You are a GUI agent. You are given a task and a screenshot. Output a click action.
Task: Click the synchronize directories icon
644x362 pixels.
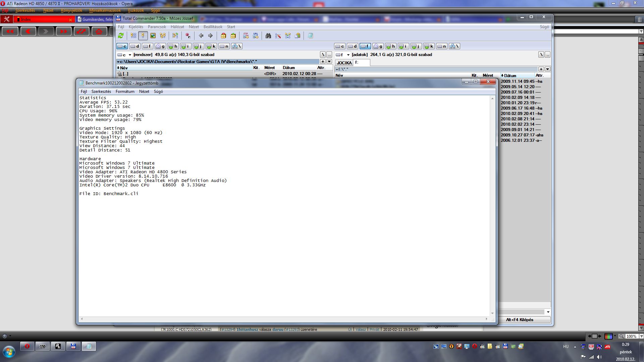click(x=287, y=36)
